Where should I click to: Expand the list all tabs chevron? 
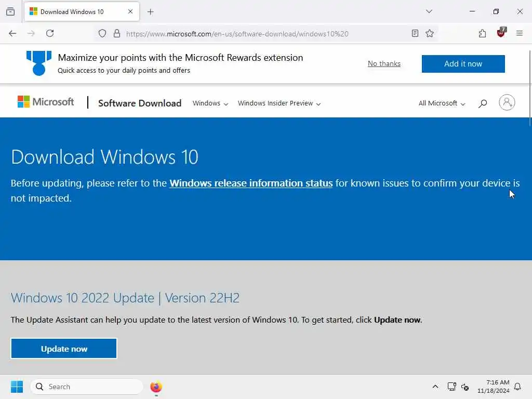click(429, 11)
